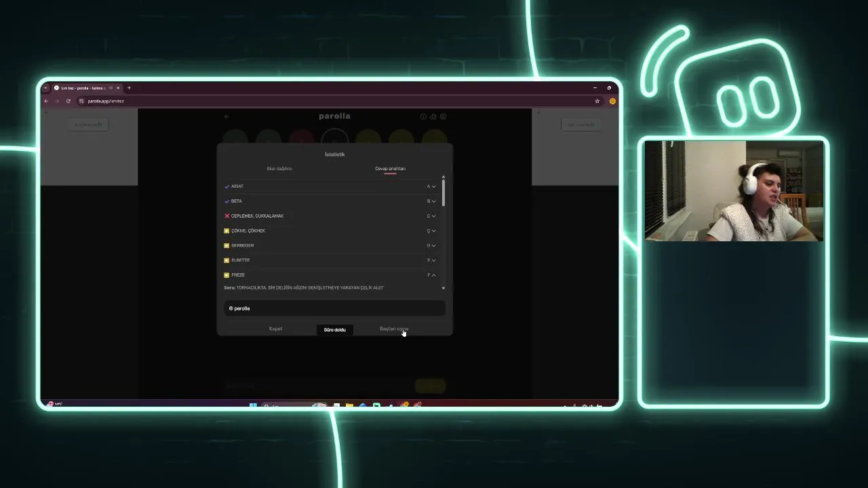Click the word FREZE
Screen dimensions: 868x488
click(x=238, y=275)
